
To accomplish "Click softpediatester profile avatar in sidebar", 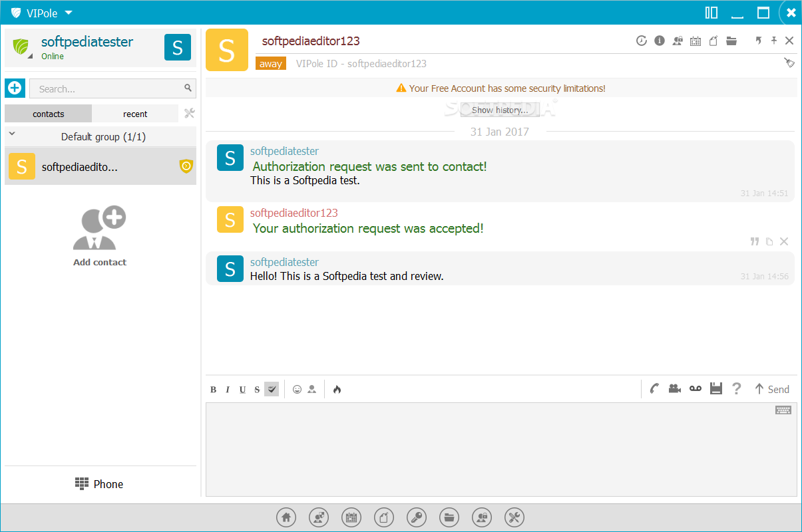I will [178, 47].
